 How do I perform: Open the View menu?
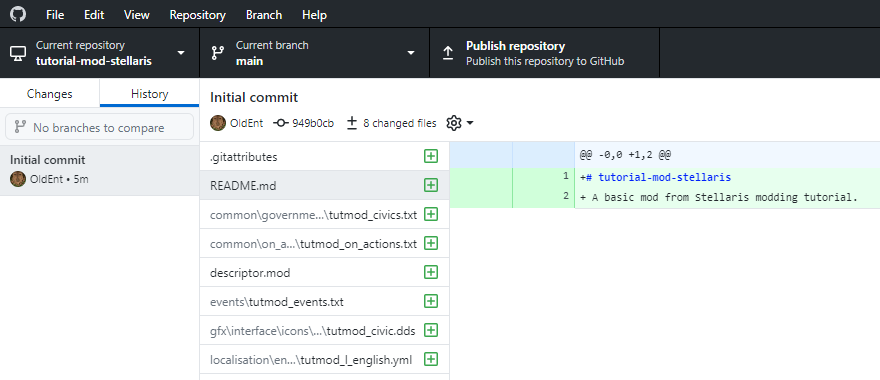click(136, 15)
